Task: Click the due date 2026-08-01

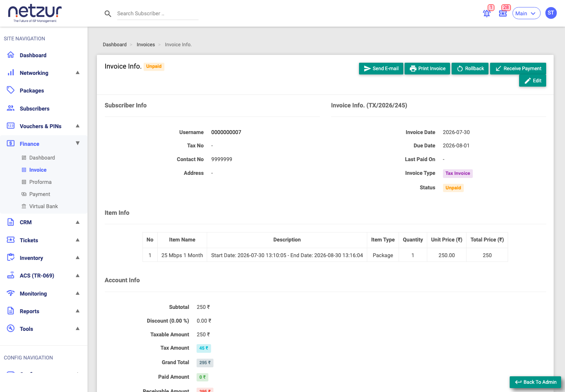Action: pos(456,146)
